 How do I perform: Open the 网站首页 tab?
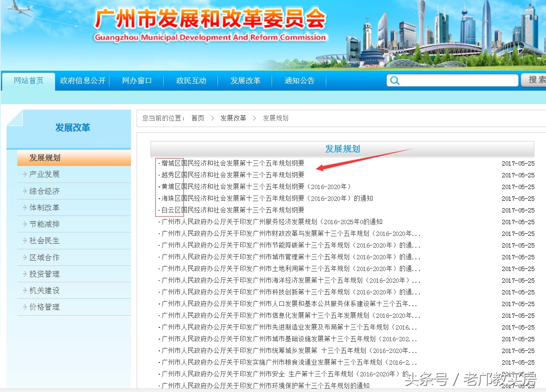point(29,81)
